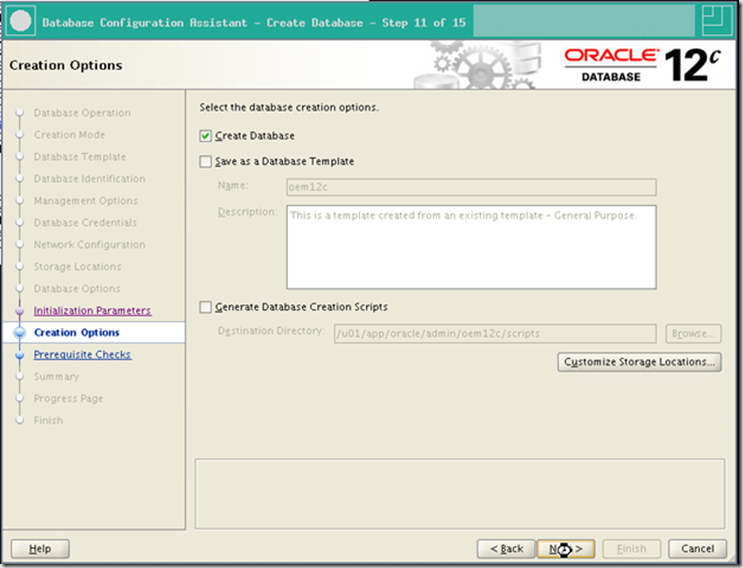The image size is (743, 568).
Task: Click the Creation Options step bullet icon
Action: [x=19, y=333]
